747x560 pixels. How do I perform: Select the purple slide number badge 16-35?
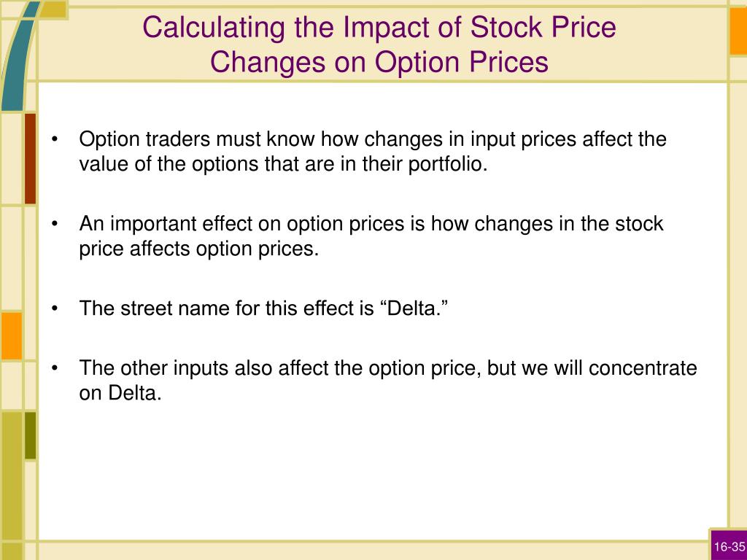(x=729, y=545)
